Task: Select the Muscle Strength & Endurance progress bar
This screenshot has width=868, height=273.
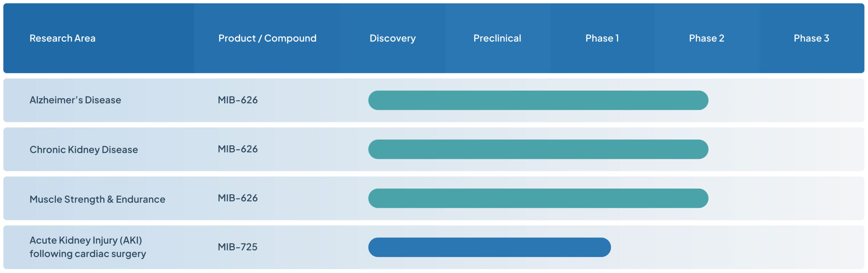Action: pyautogui.click(x=538, y=198)
